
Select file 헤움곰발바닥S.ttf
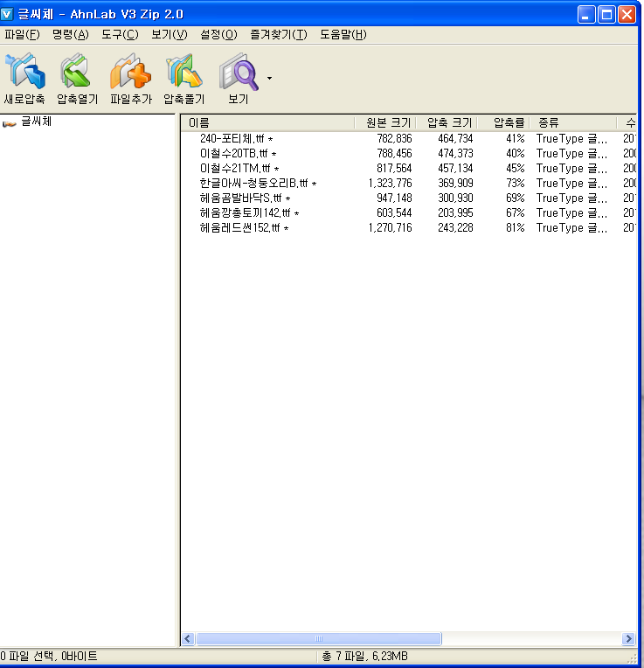[245, 198]
